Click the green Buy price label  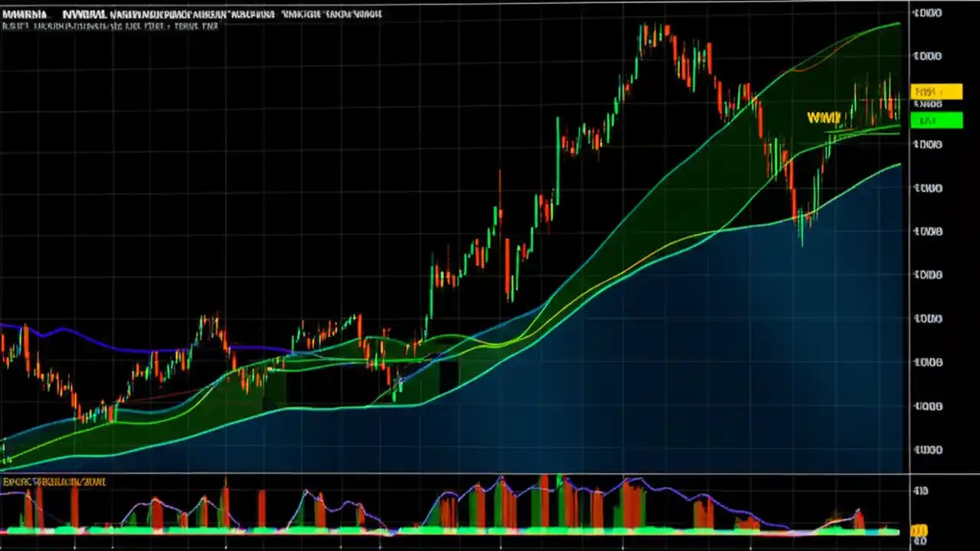pyautogui.click(x=936, y=120)
